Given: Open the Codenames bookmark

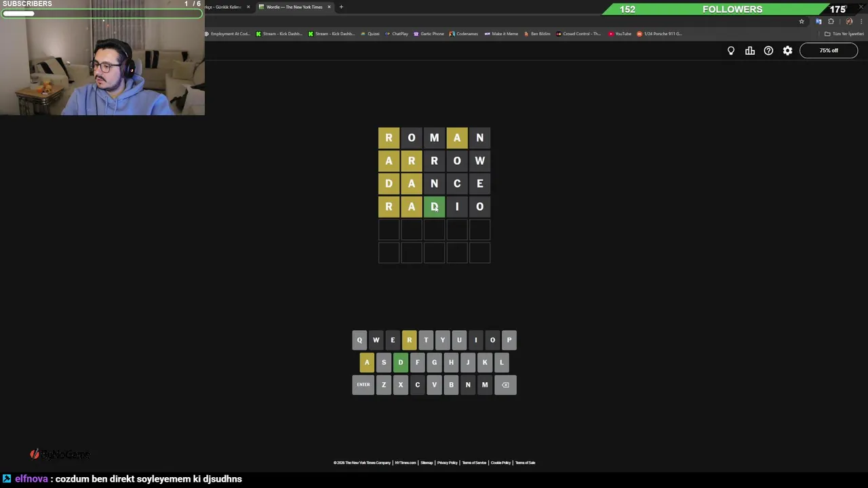Looking at the screenshot, I should (464, 34).
